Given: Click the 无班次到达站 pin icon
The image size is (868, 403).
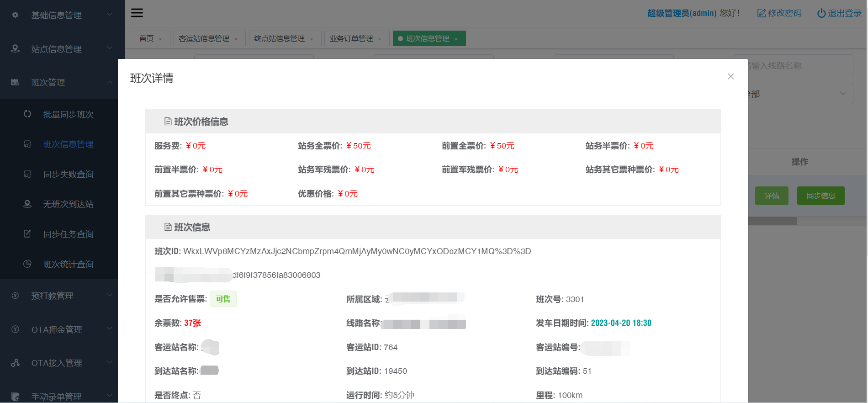Looking at the screenshot, I should (27, 204).
